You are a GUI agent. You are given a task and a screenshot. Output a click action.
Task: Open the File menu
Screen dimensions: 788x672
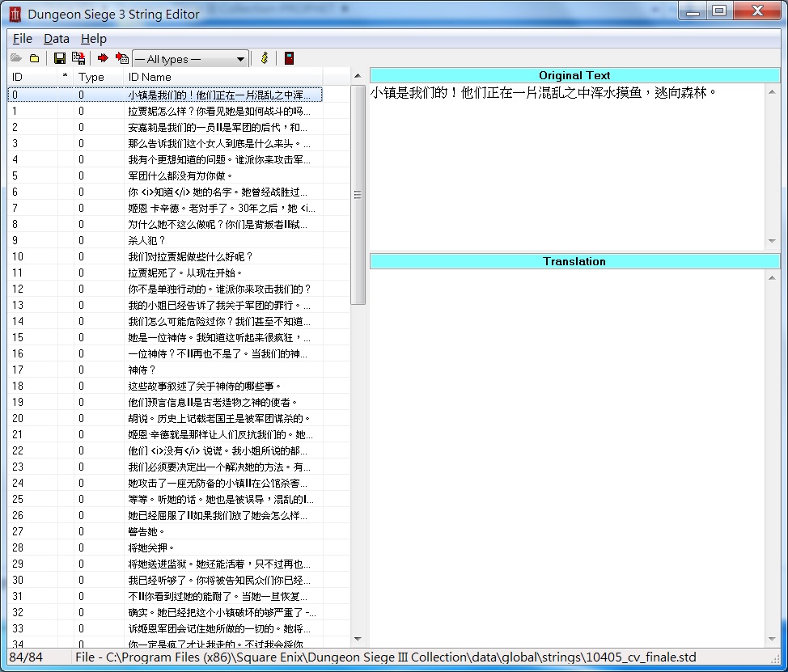click(23, 39)
